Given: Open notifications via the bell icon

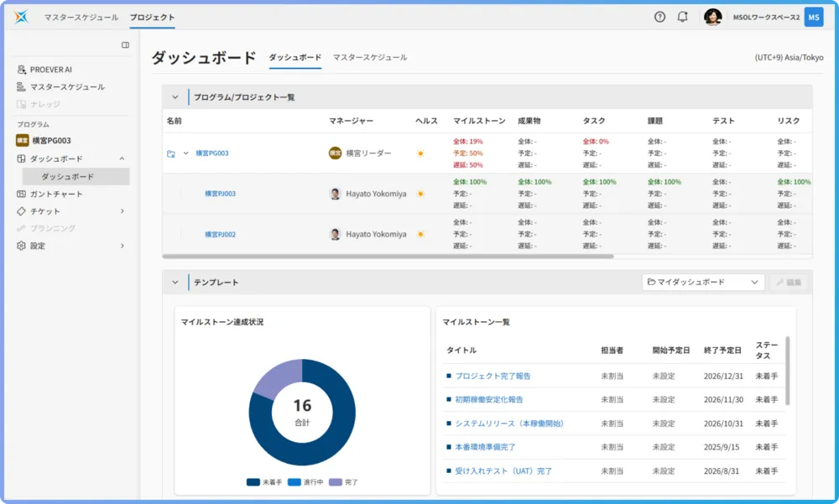Looking at the screenshot, I should (x=681, y=17).
